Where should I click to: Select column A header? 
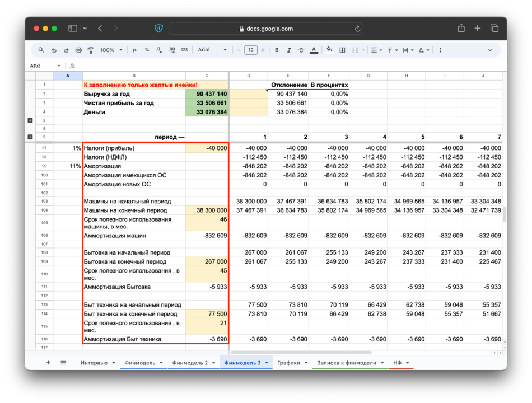coord(68,76)
